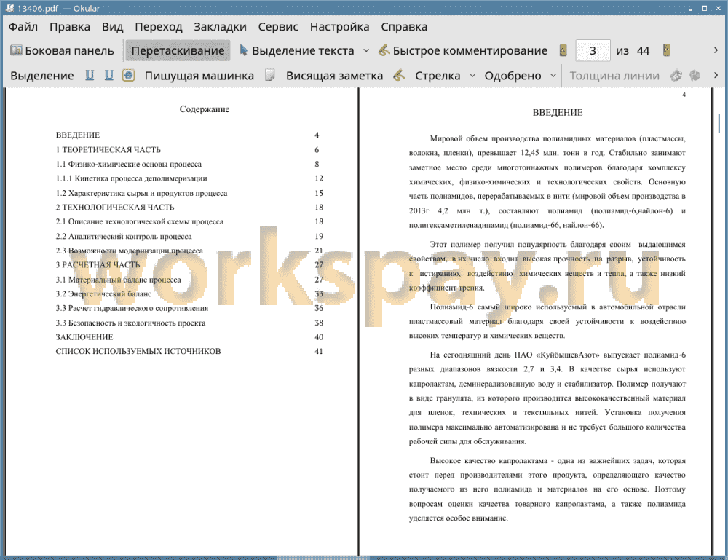Expand the main toolbar overflow chevron

tap(716, 50)
